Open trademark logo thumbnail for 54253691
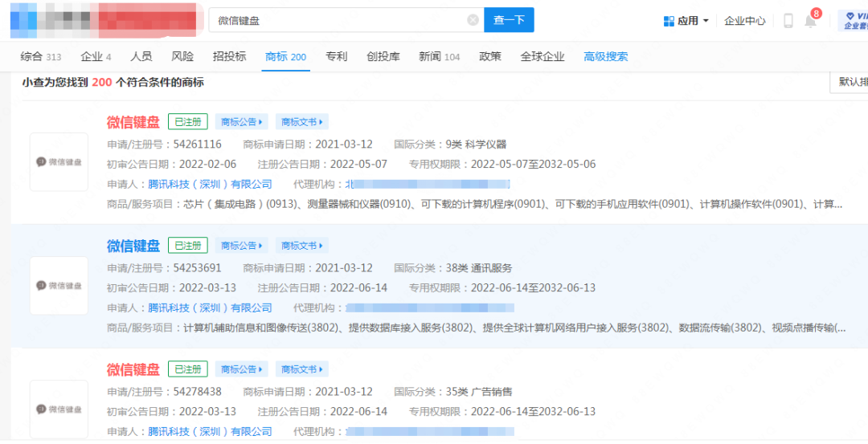The image size is (868, 444). click(59, 286)
